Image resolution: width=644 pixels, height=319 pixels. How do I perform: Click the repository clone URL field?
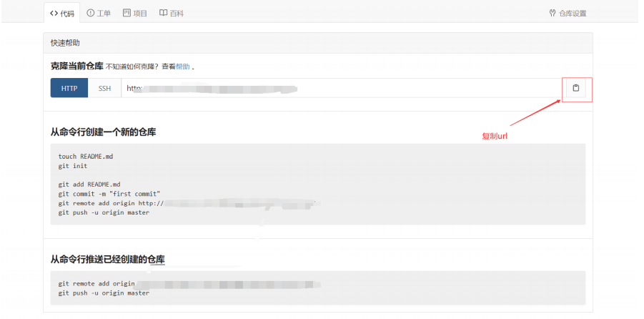coord(342,88)
